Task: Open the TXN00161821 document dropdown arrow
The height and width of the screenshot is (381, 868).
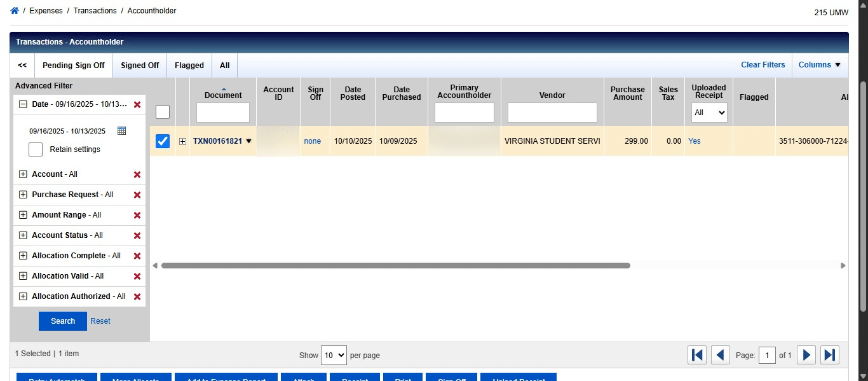Action: [248, 141]
